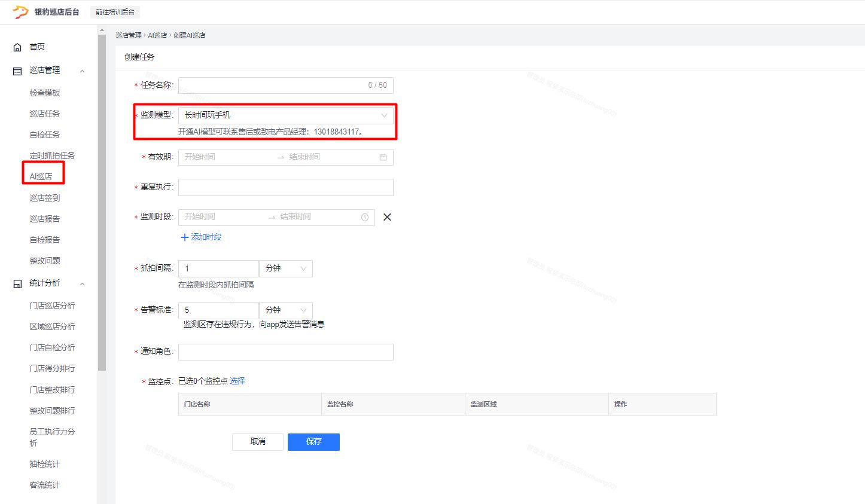865x504 pixels.
Task: Click the 统计分析 sidebar icon
Action: 17,284
